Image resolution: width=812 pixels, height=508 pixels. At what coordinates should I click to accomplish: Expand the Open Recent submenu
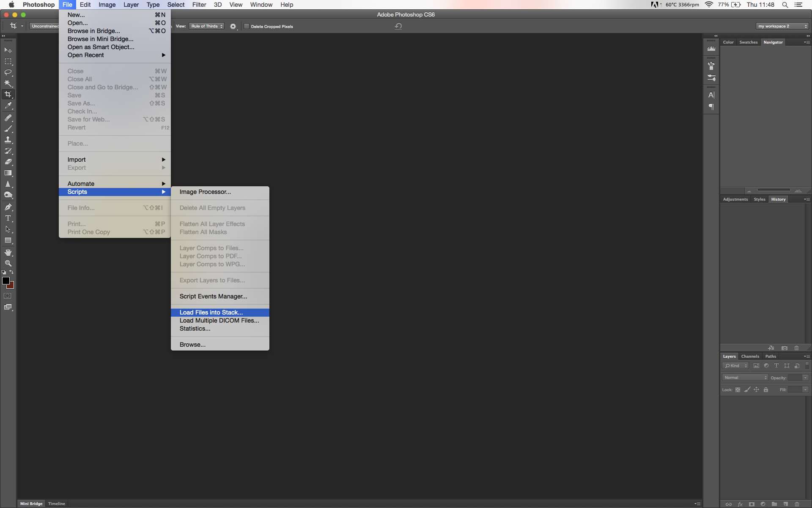[x=115, y=55]
